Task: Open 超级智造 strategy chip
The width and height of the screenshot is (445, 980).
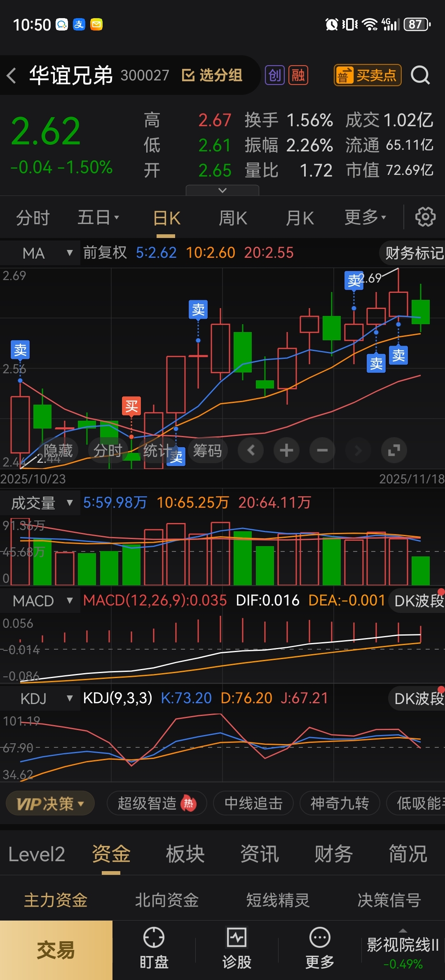Action: [x=157, y=803]
